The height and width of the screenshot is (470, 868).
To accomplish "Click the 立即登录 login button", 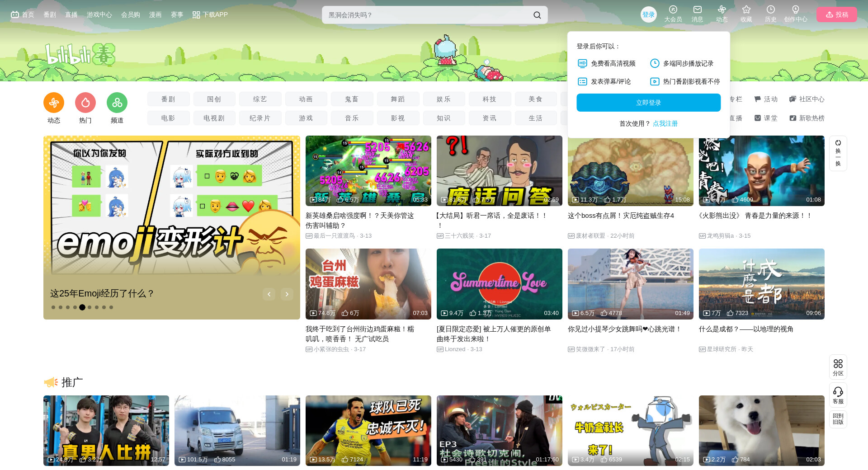I will [648, 103].
